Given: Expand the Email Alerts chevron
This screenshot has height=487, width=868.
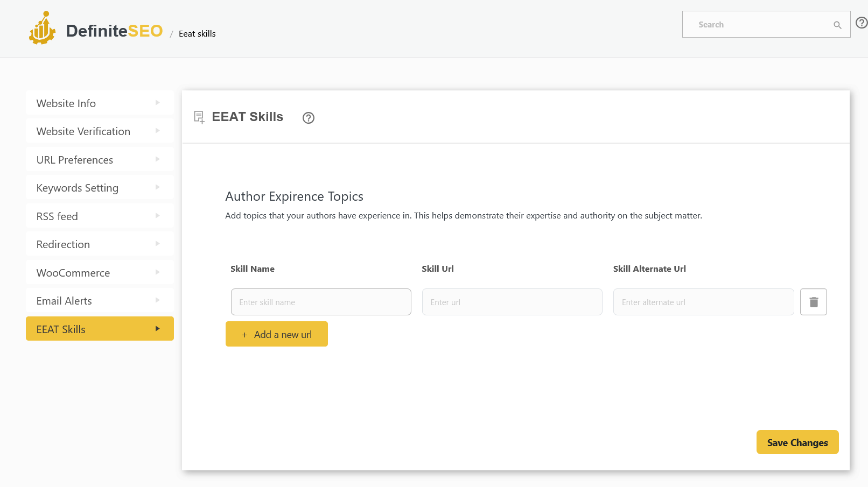Looking at the screenshot, I should 157,300.
